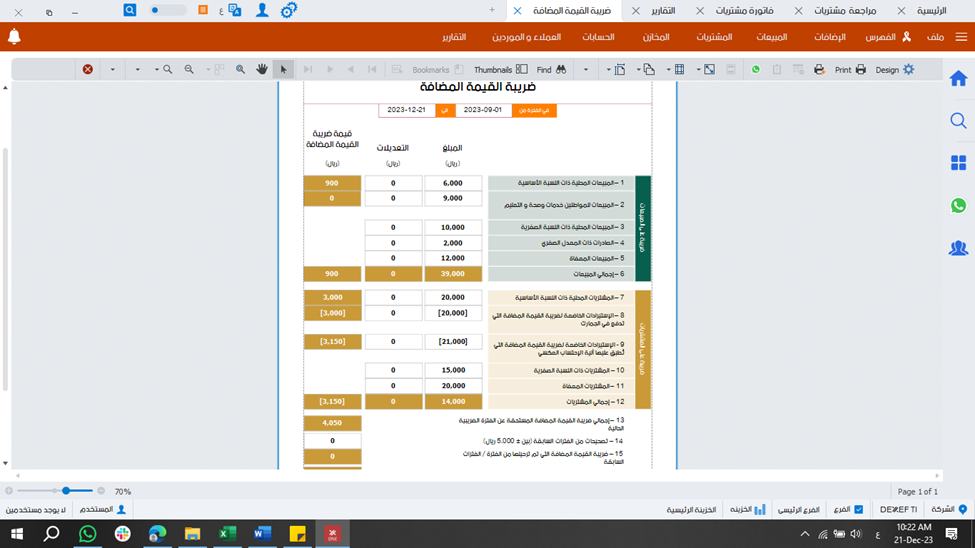Open the المبيعات menu

(772, 37)
